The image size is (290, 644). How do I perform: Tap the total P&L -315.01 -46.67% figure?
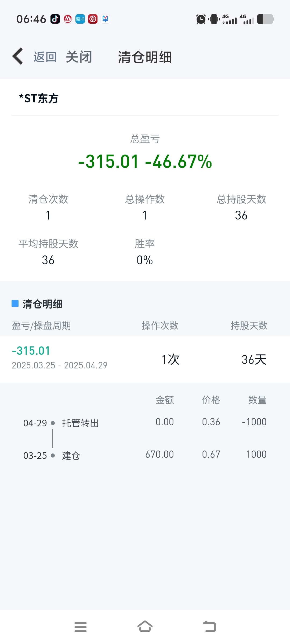(x=145, y=162)
